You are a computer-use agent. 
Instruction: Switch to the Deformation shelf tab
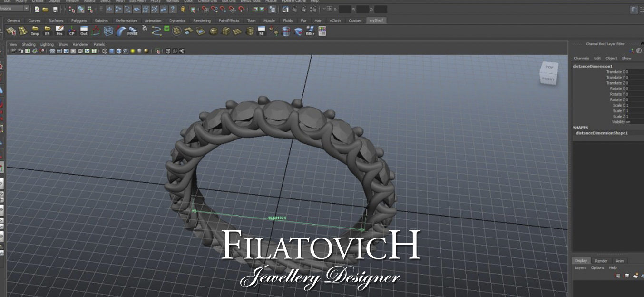126,20
